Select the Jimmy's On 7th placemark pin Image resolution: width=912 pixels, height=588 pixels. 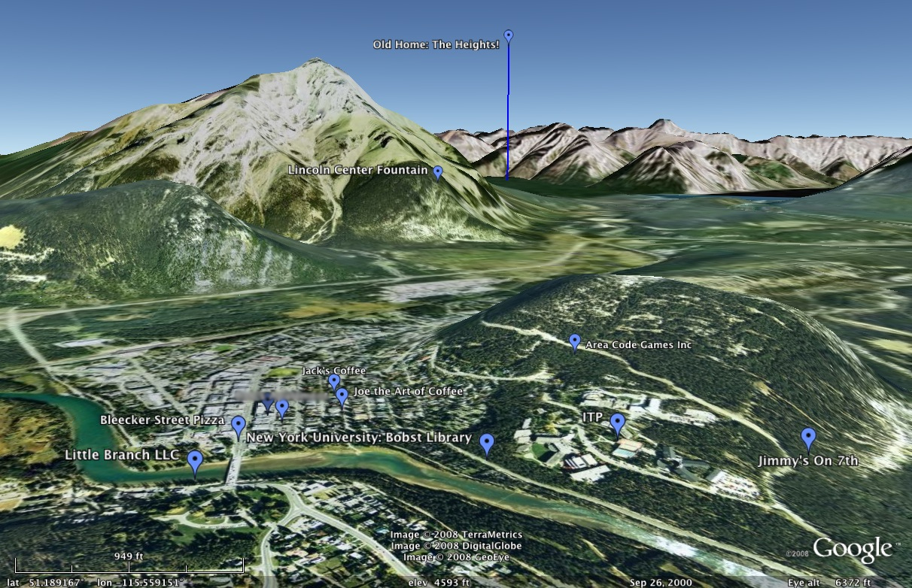tap(808, 438)
